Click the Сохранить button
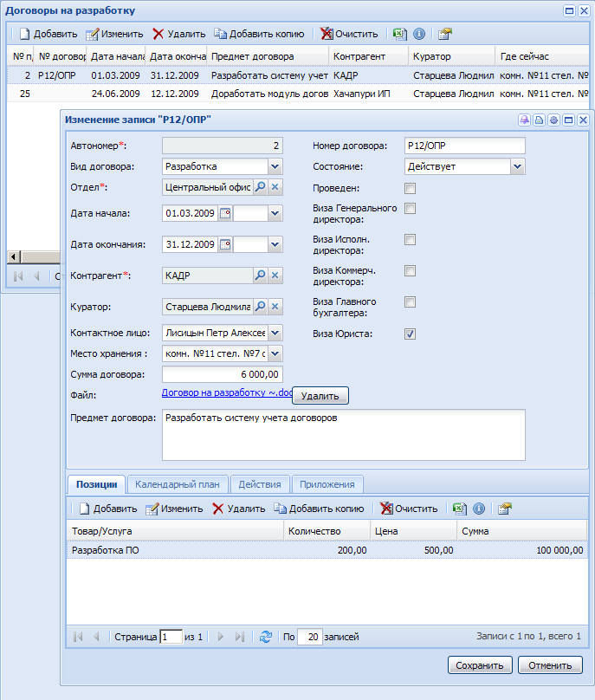 click(480, 665)
